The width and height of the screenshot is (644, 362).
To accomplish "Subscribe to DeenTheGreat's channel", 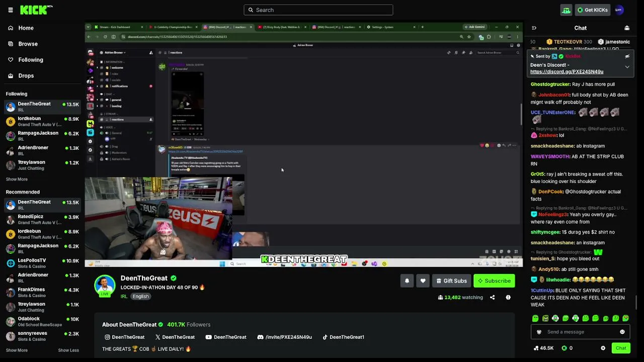I will click(494, 281).
